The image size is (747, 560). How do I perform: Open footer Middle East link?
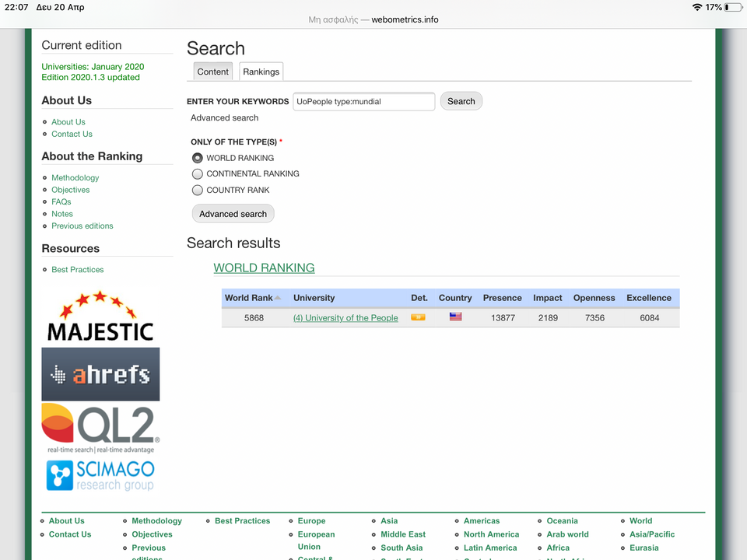[x=403, y=534]
